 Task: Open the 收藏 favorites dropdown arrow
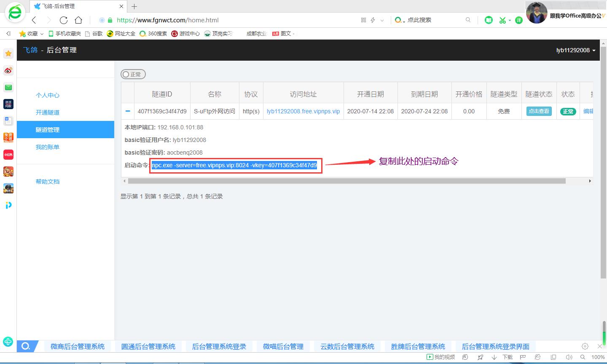point(41,33)
